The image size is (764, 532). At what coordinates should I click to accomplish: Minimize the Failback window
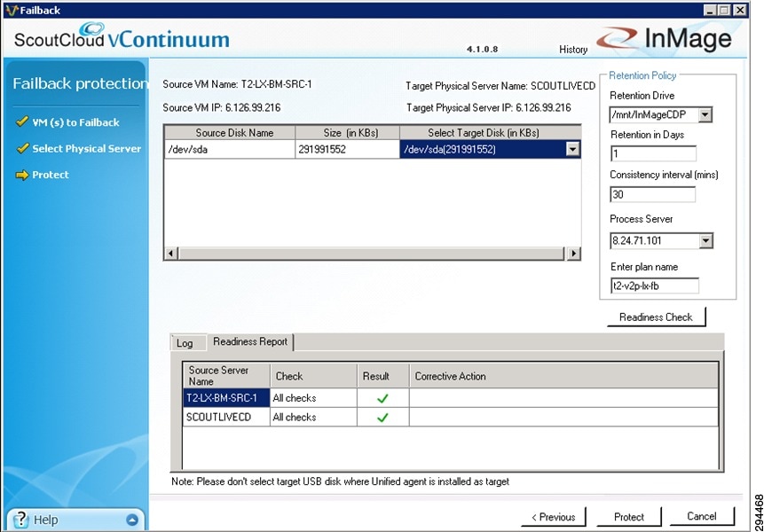[711, 10]
